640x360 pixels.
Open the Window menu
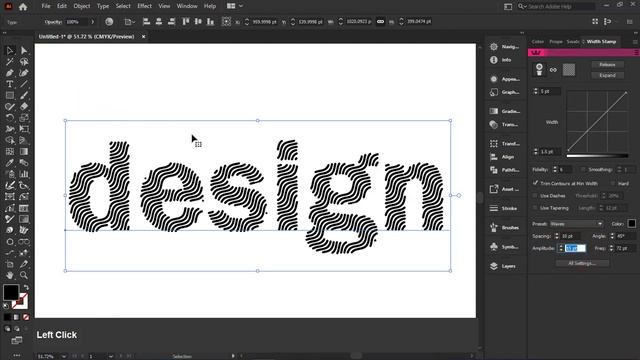pyautogui.click(x=187, y=6)
